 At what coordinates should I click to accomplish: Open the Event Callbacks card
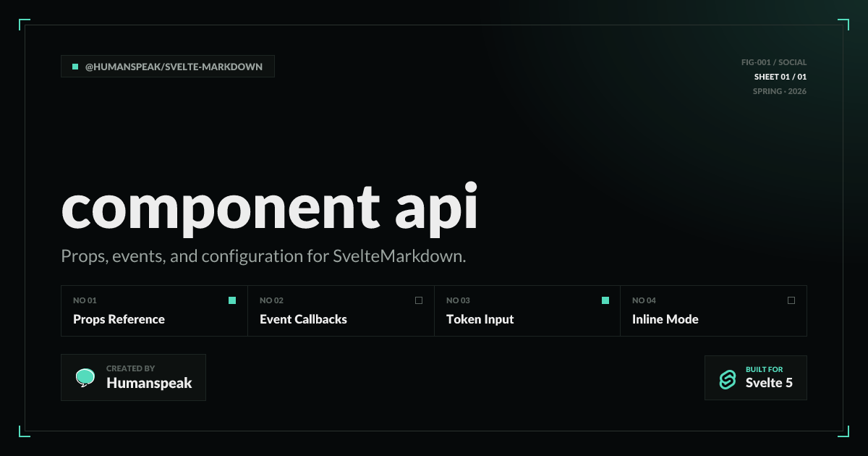341,311
